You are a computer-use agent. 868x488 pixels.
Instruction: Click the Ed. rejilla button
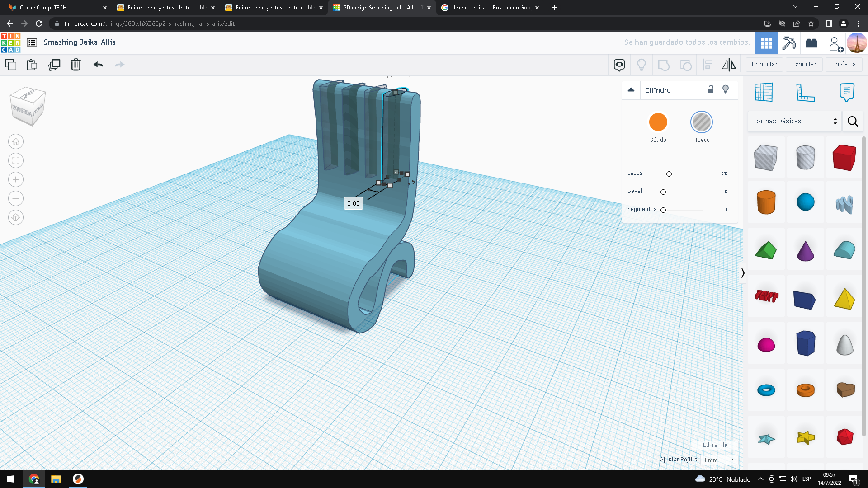pyautogui.click(x=715, y=445)
